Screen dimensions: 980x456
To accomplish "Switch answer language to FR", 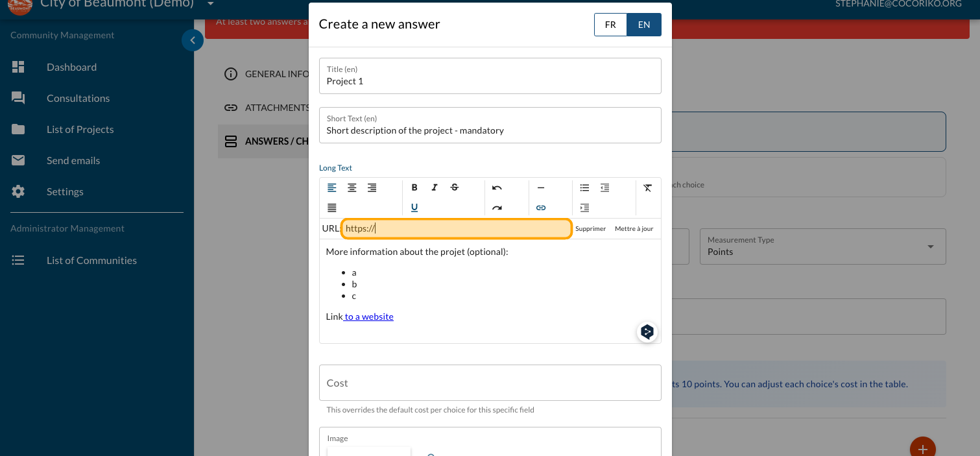I will coord(610,25).
